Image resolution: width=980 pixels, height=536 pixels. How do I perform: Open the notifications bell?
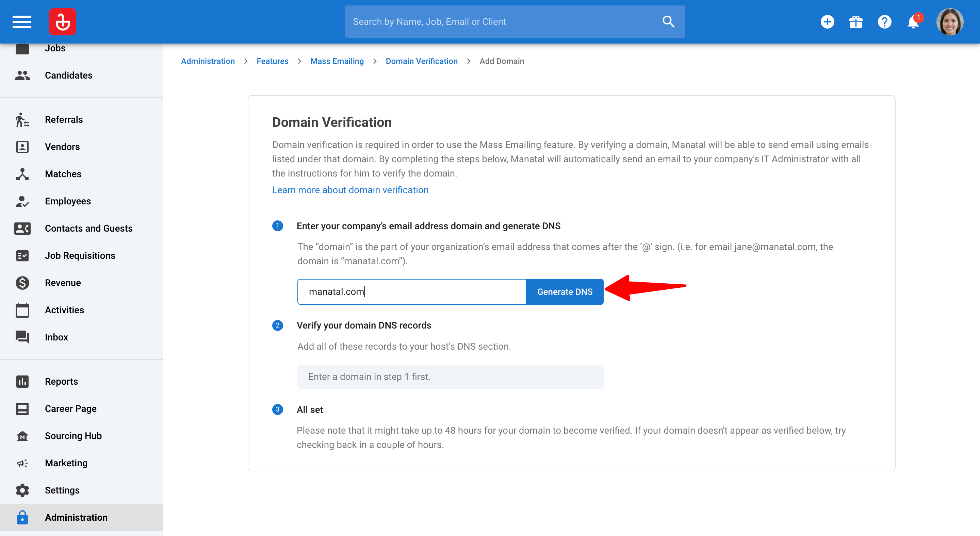tap(913, 22)
